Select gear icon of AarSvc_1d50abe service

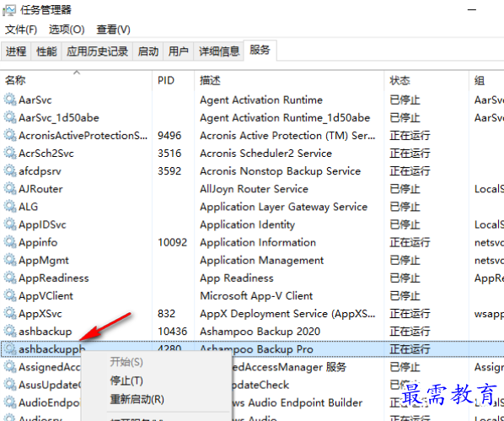click(x=10, y=117)
